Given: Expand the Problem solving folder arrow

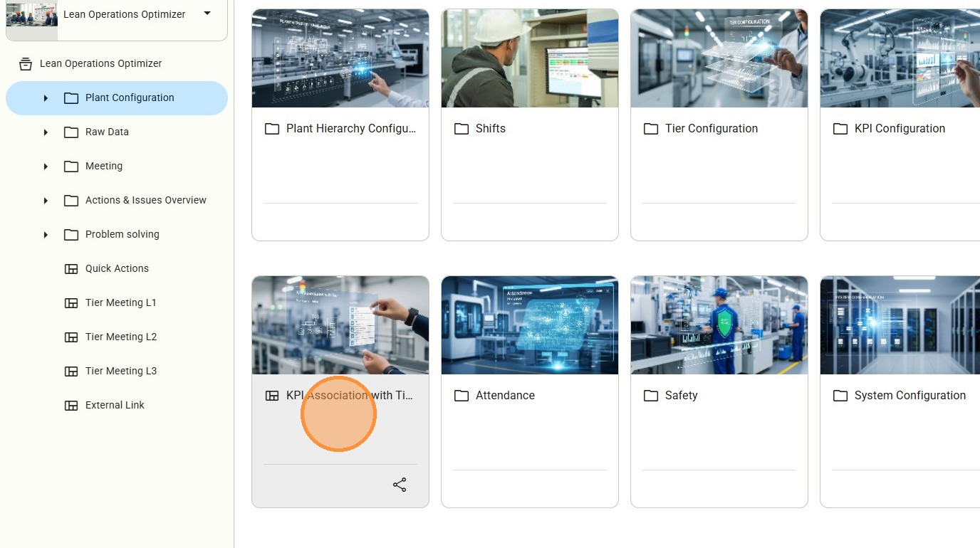Looking at the screenshot, I should coord(46,235).
